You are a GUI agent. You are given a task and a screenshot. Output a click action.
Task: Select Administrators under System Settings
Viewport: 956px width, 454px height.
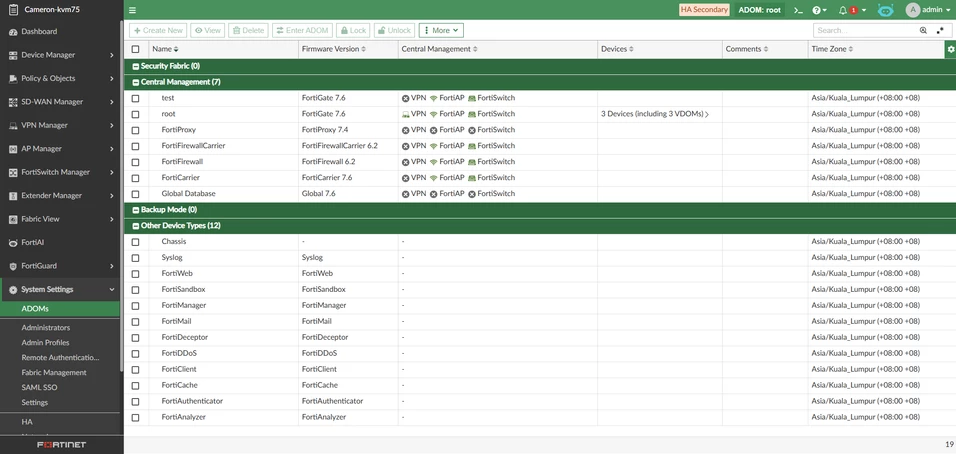[46, 327]
